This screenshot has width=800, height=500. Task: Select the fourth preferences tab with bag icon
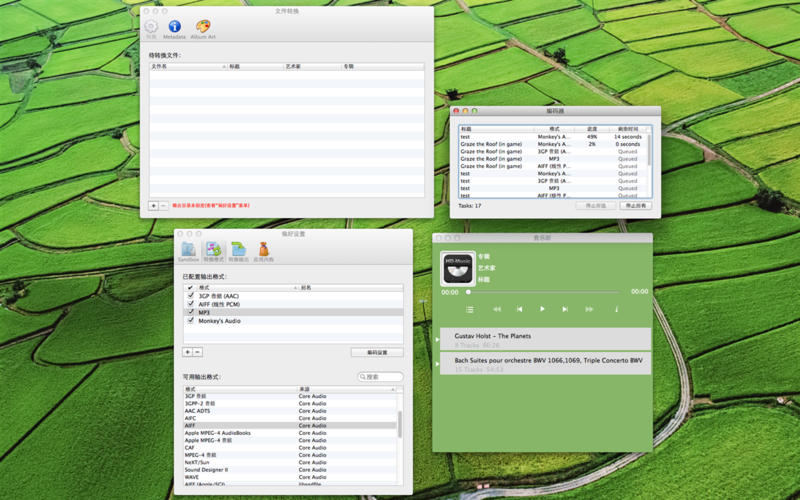click(264, 251)
